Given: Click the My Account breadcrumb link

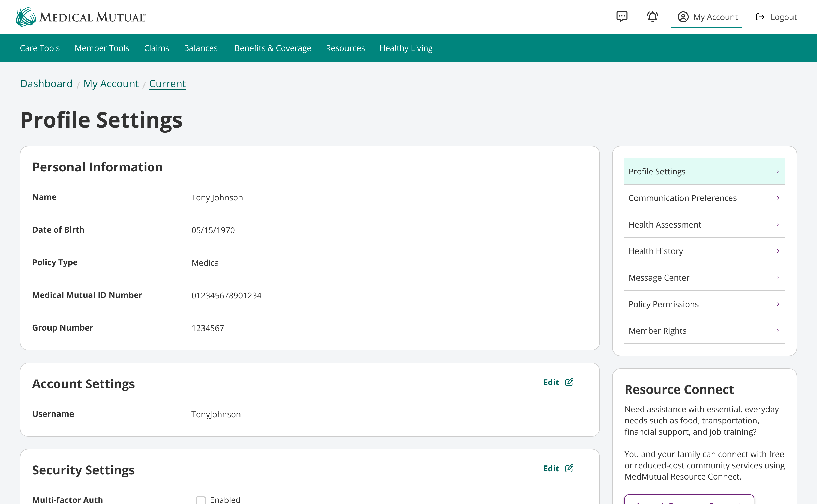Looking at the screenshot, I should 111,84.
